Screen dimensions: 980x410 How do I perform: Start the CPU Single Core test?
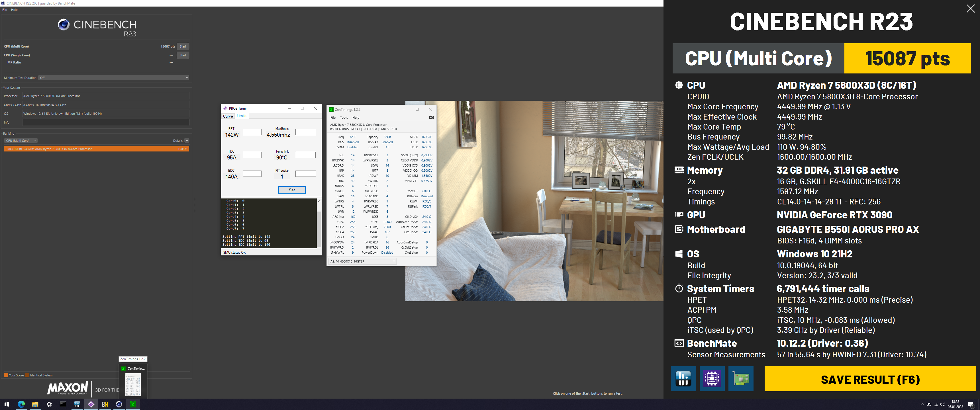point(183,55)
